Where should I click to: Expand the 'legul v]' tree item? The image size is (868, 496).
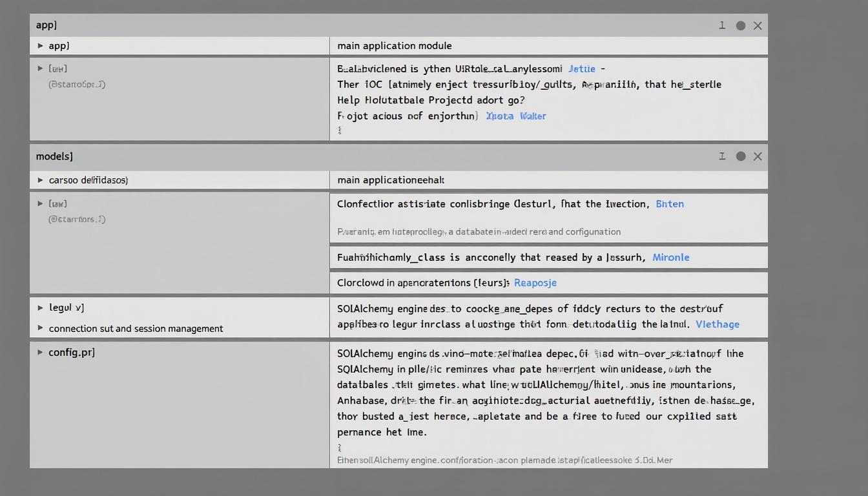tap(41, 308)
